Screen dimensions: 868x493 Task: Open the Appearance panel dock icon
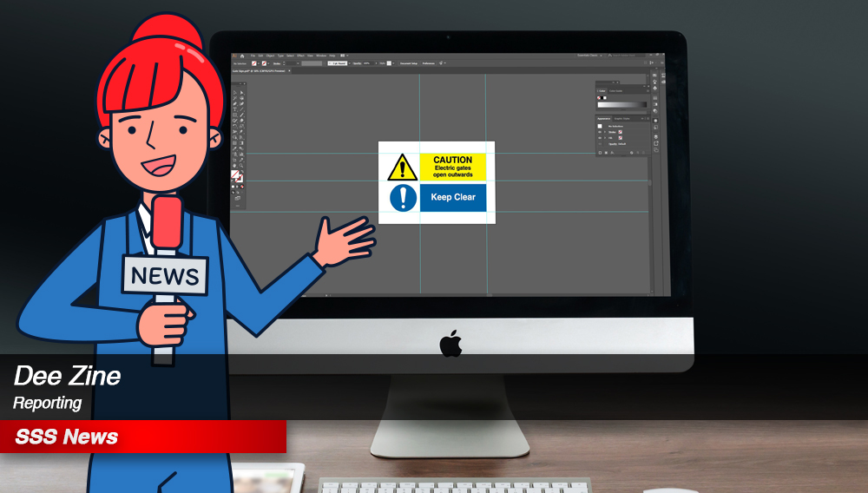[x=655, y=121]
